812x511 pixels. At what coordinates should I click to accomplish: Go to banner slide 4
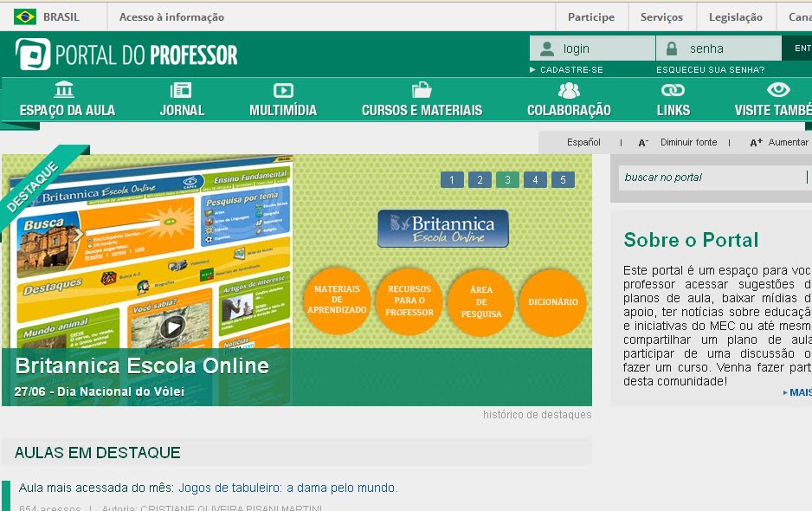(536, 180)
